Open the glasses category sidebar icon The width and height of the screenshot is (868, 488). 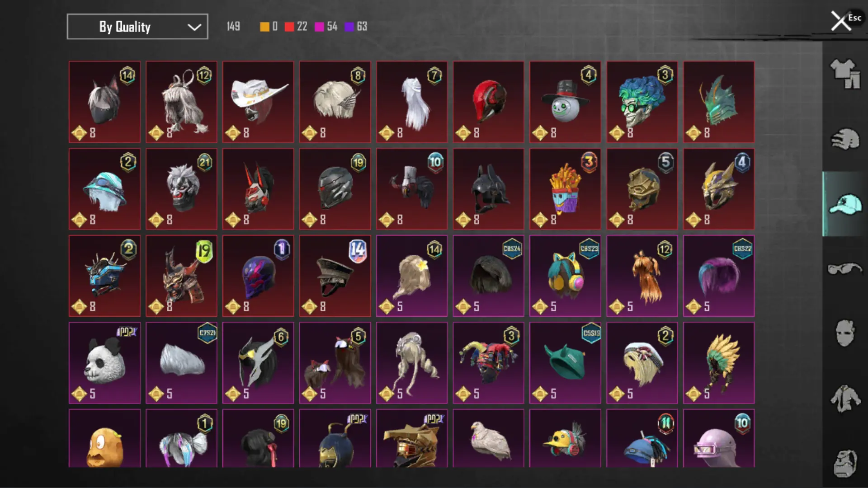(x=844, y=268)
